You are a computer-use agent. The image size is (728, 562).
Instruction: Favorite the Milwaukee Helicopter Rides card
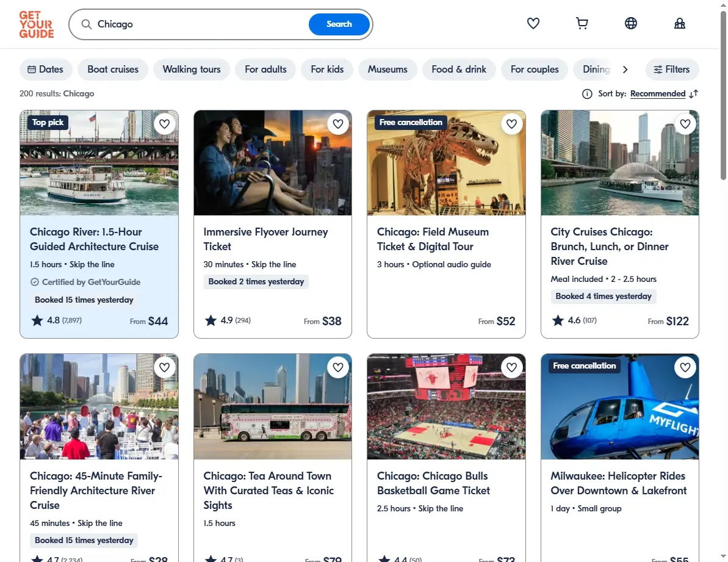[x=685, y=367]
